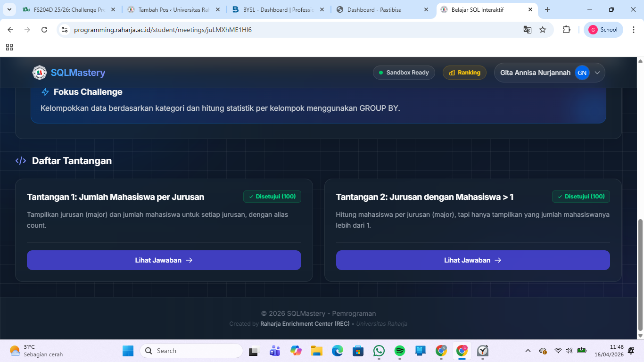
Task: Open Lihat Jawaban for Tantangan 2
Action: 472,260
